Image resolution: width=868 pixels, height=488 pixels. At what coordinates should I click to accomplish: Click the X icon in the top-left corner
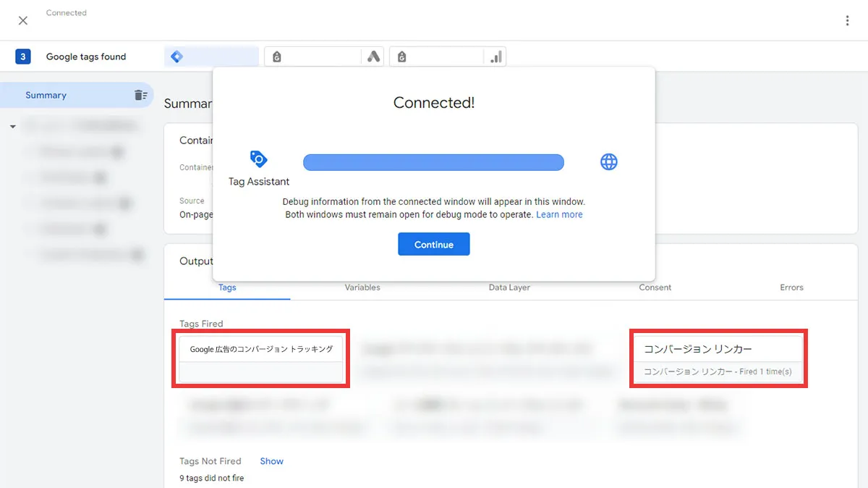pyautogui.click(x=22, y=20)
